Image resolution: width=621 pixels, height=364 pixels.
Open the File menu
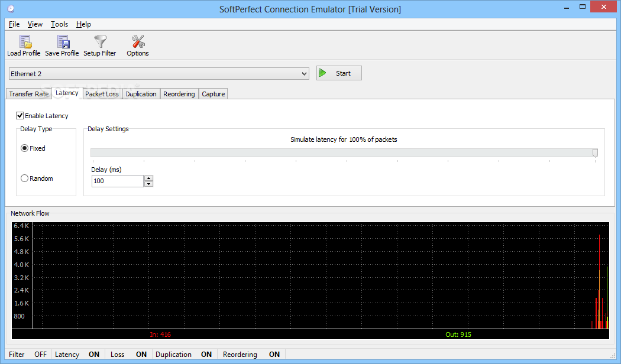(14, 24)
